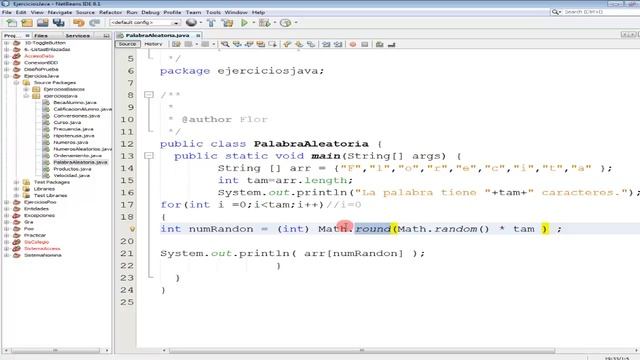The width and height of the screenshot is (640, 360).
Task: Collapse the Source Packages node
Action: [16, 82]
